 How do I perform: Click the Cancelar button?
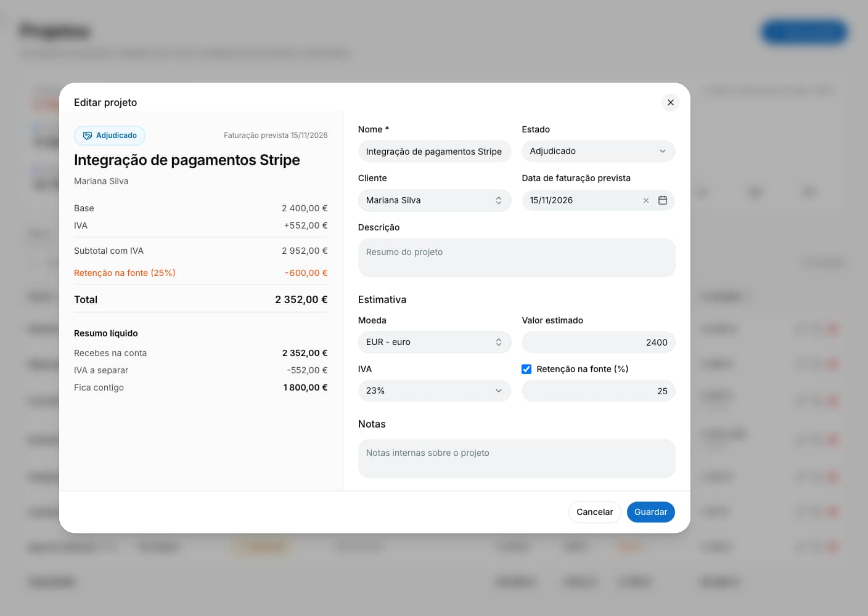595,512
